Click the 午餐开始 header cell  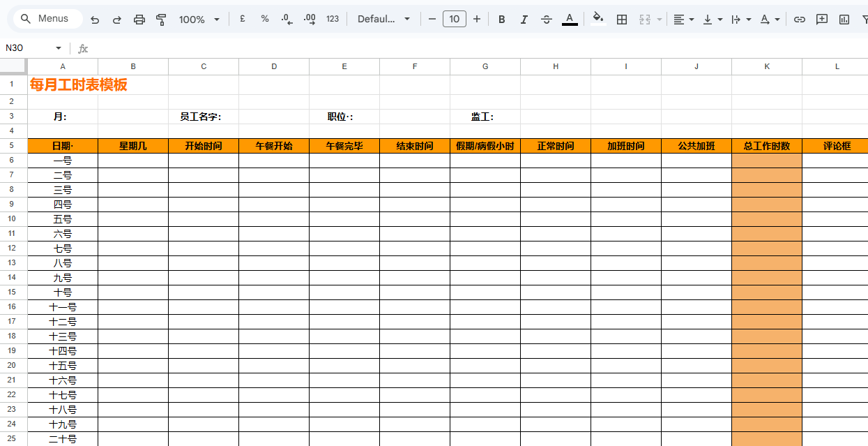[274, 146]
